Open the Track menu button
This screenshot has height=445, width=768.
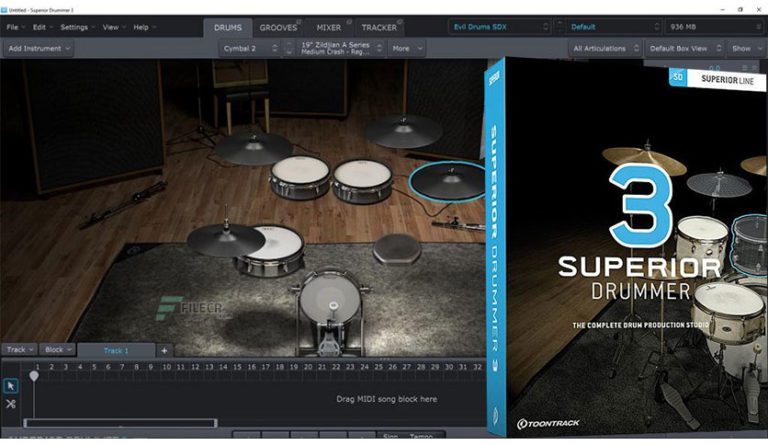pos(19,350)
